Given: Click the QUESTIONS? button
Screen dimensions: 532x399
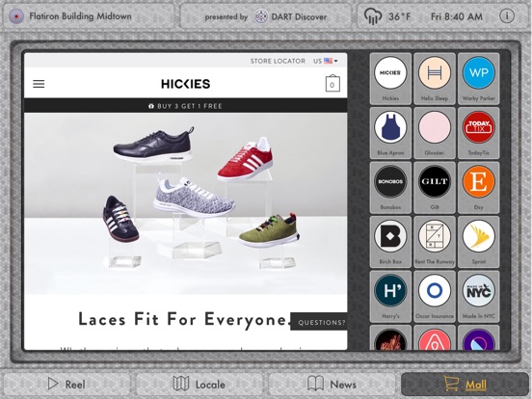Looking at the screenshot, I should pyautogui.click(x=319, y=322).
